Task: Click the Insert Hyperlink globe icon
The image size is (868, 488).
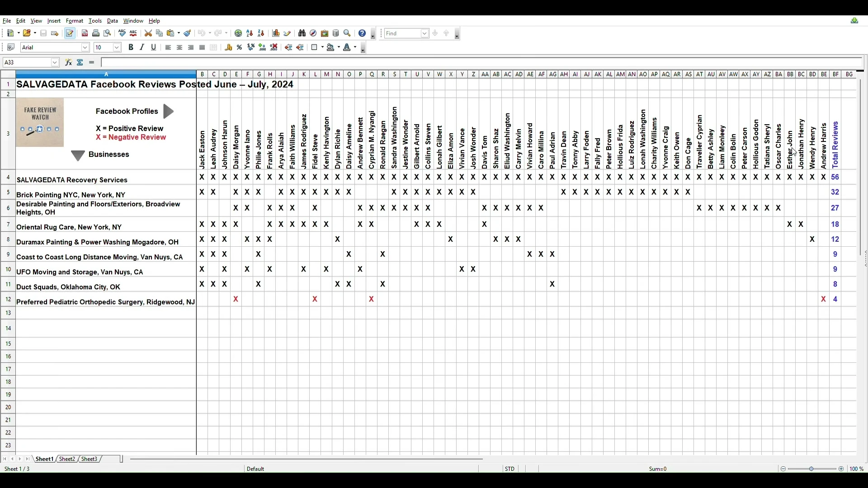Action: click(239, 33)
